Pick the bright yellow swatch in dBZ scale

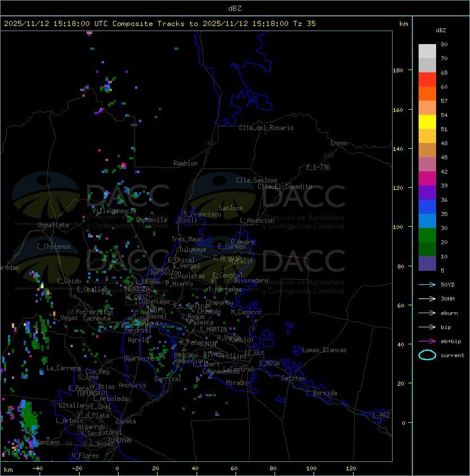click(x=427, y=122)
